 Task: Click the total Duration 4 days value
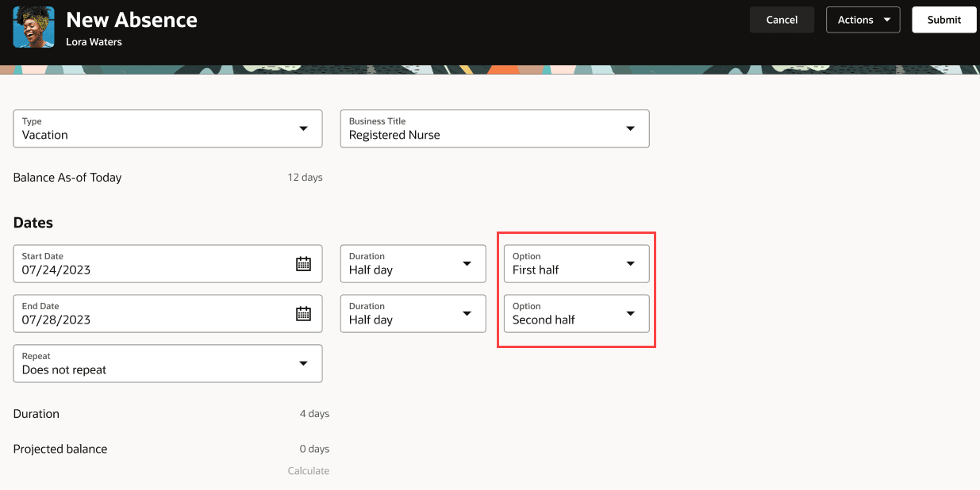point(314,414)
